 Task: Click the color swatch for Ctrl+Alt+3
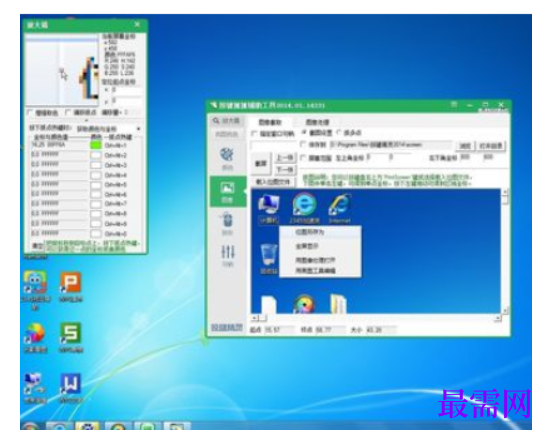pos(96,165)
